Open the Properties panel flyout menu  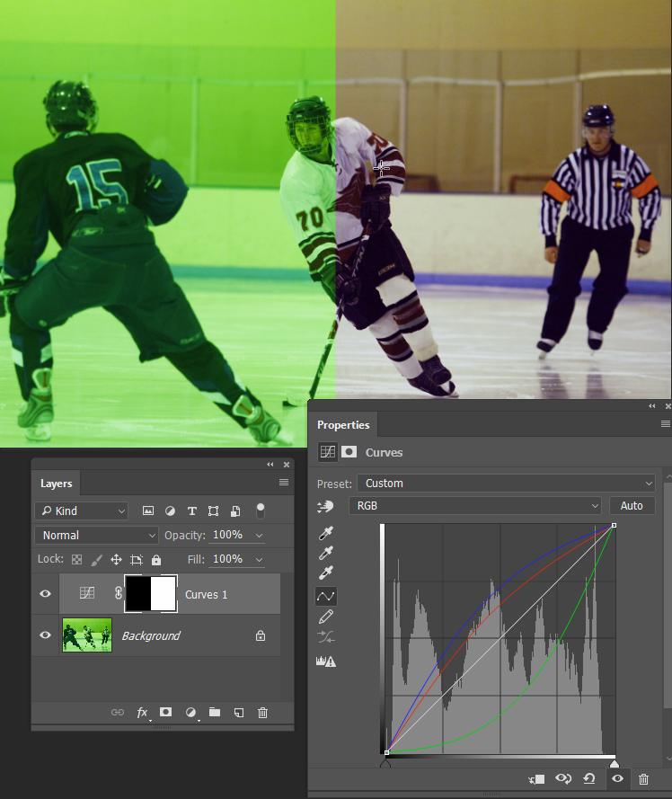pos(666,424)
